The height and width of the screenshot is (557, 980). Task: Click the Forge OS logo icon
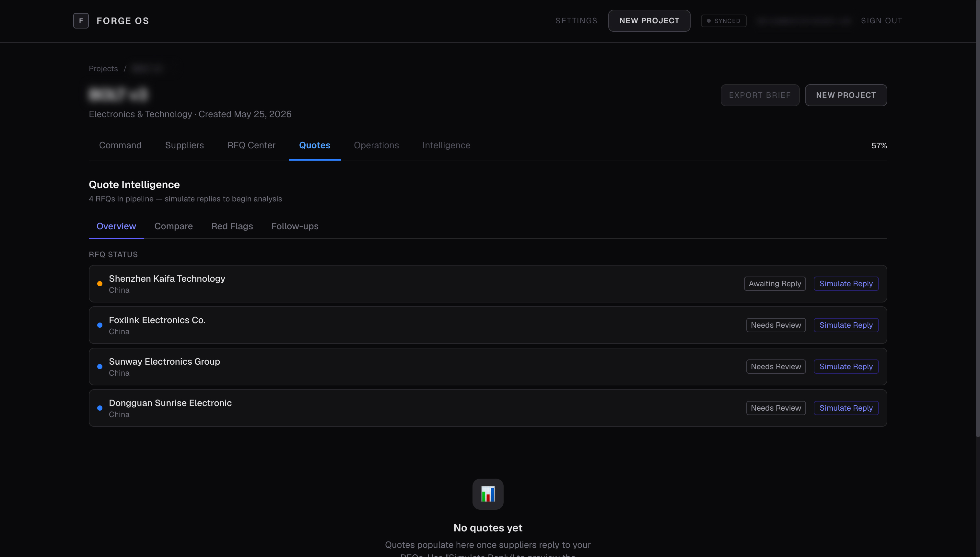(81, 21)
